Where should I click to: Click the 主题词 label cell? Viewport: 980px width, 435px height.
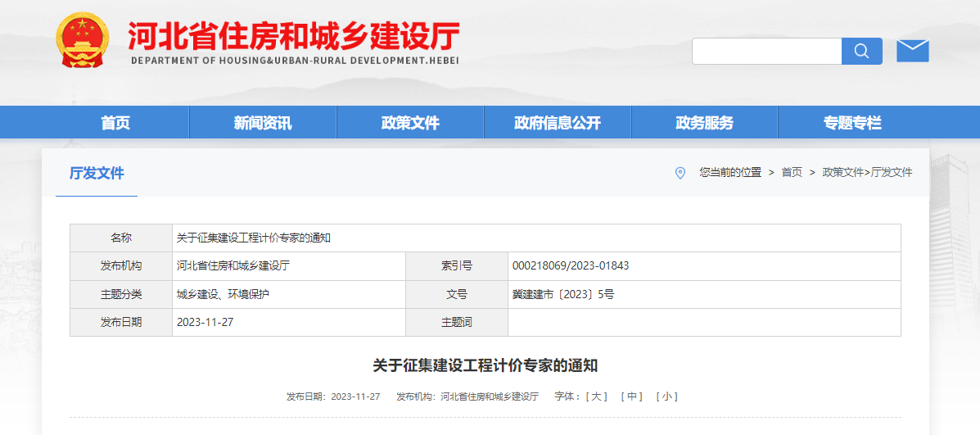tap(457, 323)
